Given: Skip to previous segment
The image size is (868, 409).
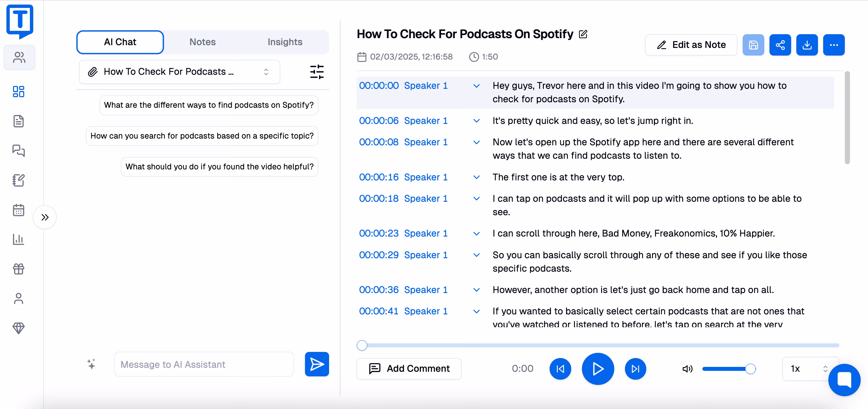Looking at the screenshot, I should pos(560,369).
